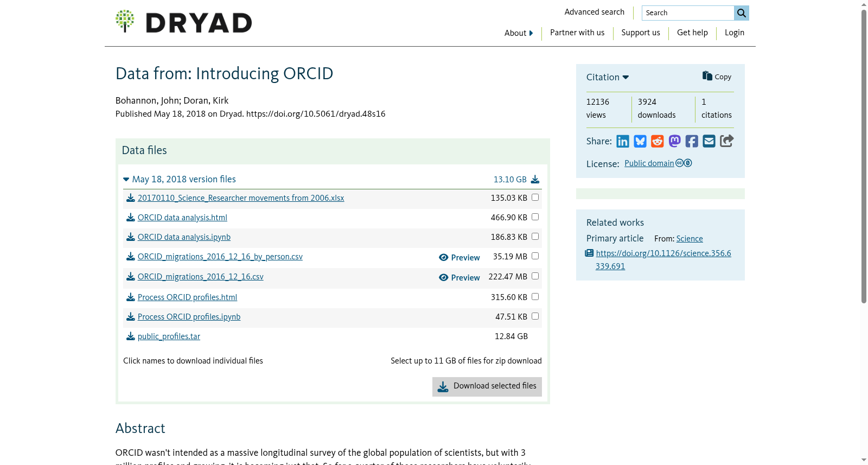Click the Dryad tree logo
Viewport: 868px width, 465px height.
125,21
